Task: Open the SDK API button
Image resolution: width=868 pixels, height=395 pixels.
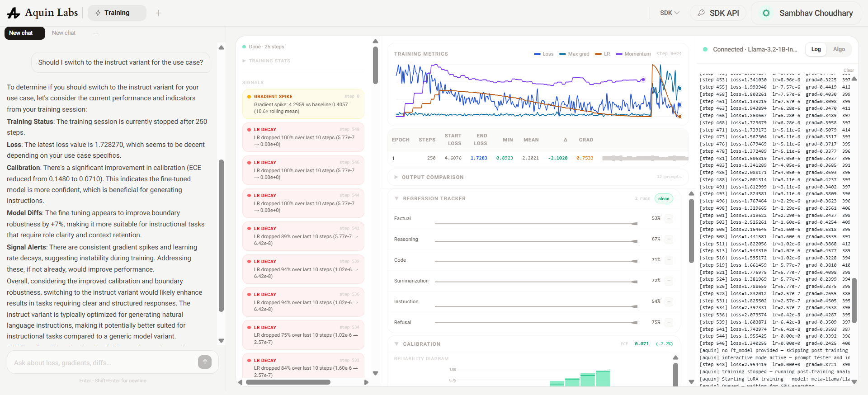Action: tap(718, 13)
